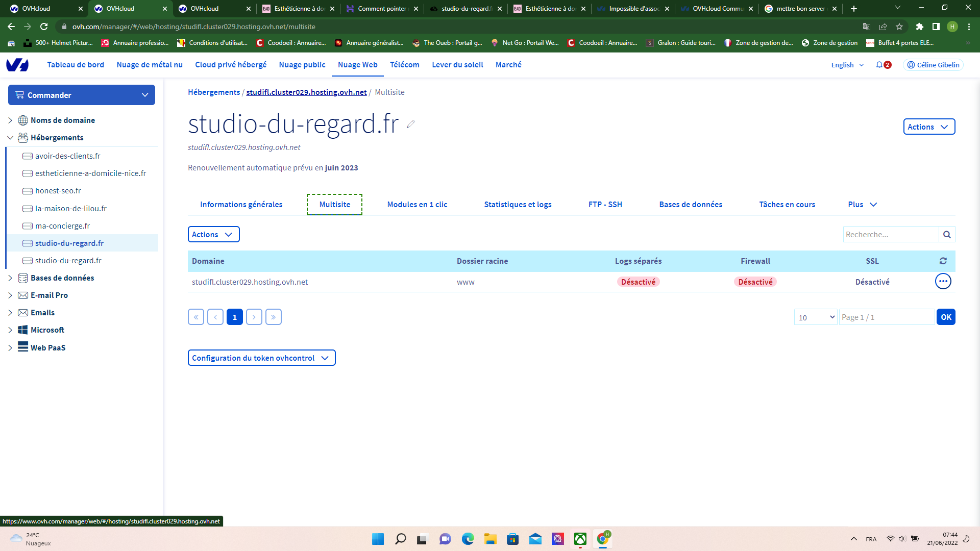Open the Xbox app in the taskbar
Image resolution: width=980 pixels, height=551 pixels.
point(580,539)
